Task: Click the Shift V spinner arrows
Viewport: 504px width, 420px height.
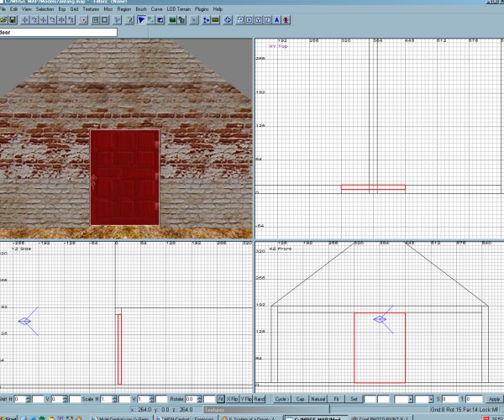Action: (x=66, y=399)
